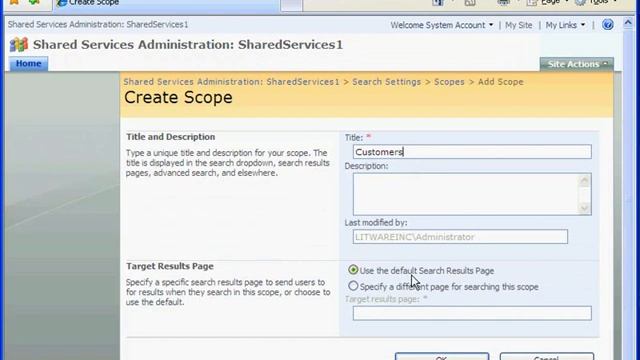This screenshot has height=360, width=640.
Task: Click Description box scroll up arrow
Action: (x=584, y=180)
